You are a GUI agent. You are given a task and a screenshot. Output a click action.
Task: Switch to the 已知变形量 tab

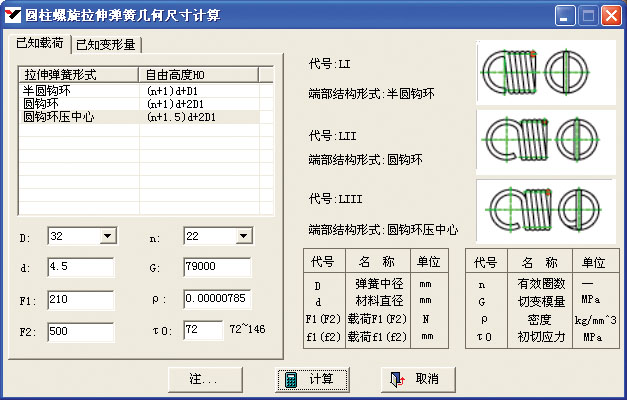click(108, 45)
